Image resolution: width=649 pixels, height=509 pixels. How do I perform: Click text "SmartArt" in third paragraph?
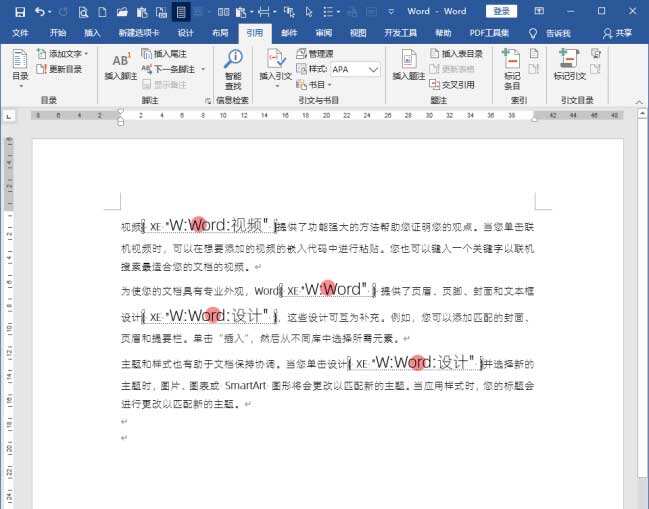245,386
